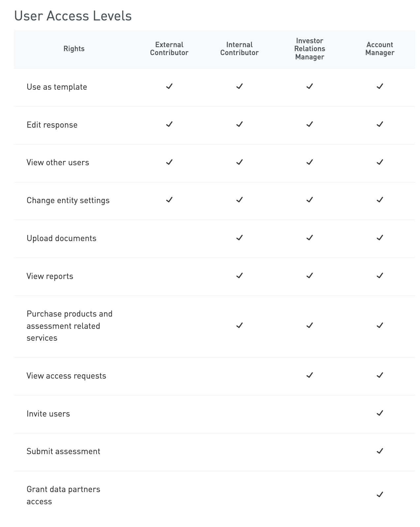Click the Internal Contributor column header
The width and height of the screenshot is (420, 527).
239,49
